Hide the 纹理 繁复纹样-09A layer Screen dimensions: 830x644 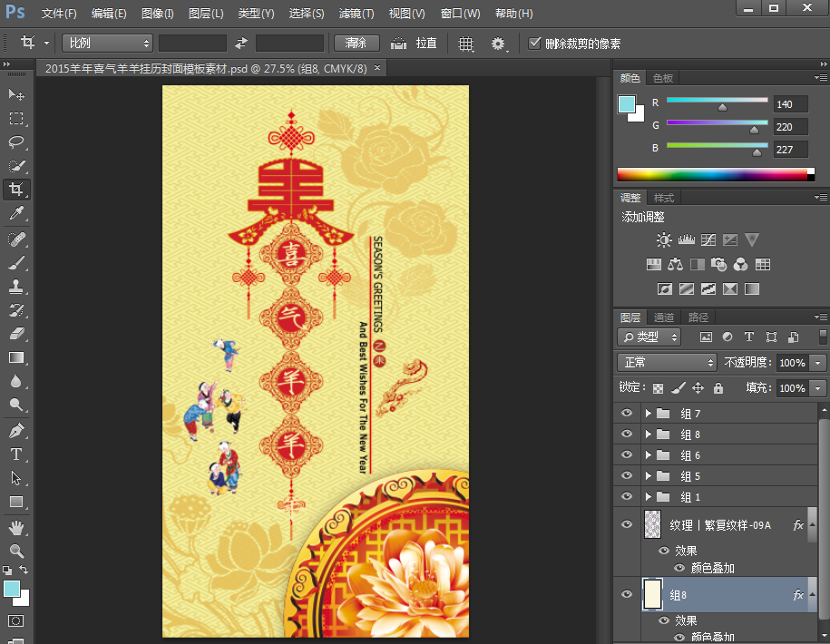627,524
